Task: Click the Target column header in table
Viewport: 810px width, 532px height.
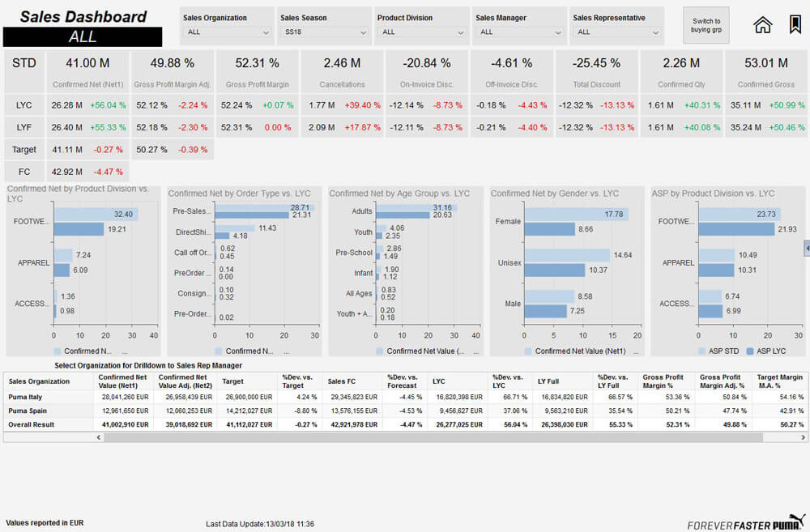Action: tap(233, 381)
